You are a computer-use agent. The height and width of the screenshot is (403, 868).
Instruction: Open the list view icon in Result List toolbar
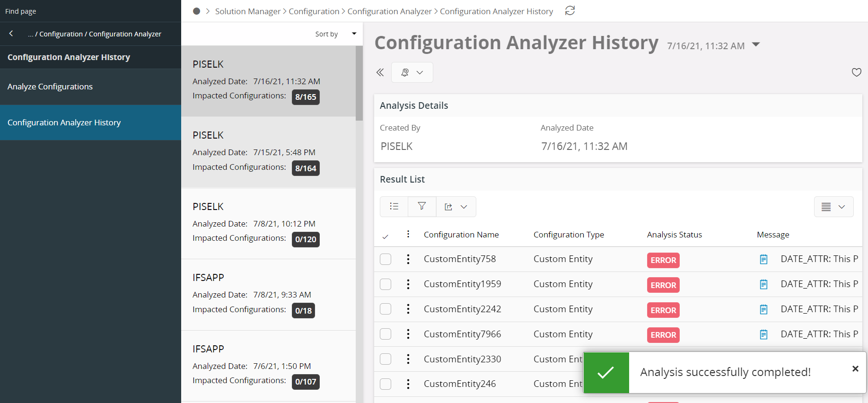[x=394, y=206]
